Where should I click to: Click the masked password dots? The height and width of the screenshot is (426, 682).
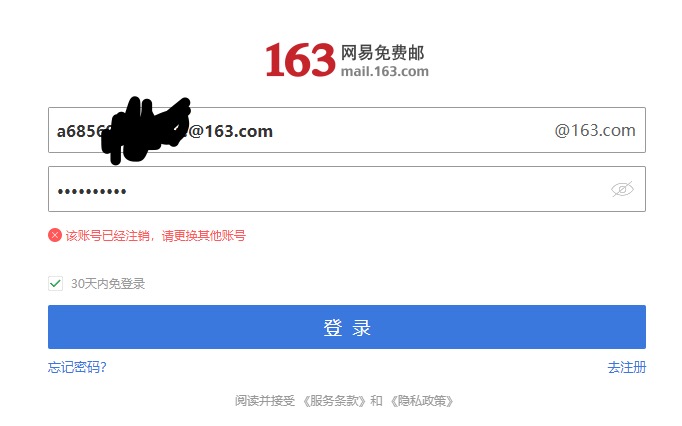point(92,191)
